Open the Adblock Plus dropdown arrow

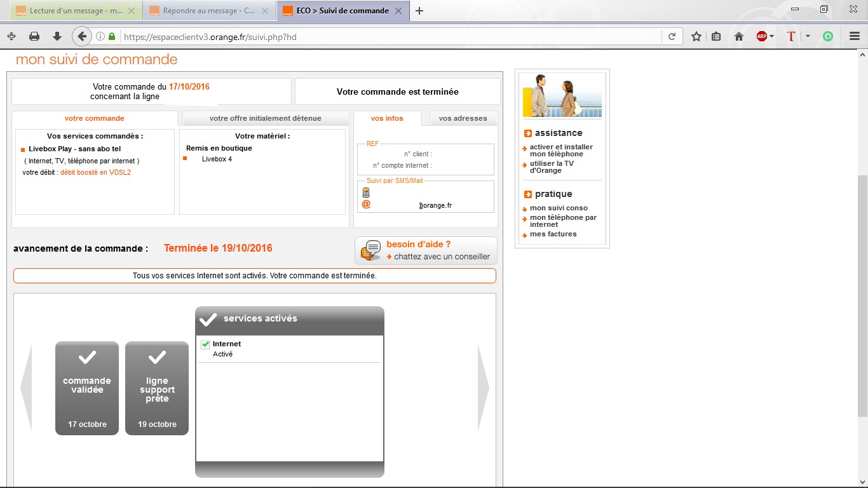click(x=772, y=36)
